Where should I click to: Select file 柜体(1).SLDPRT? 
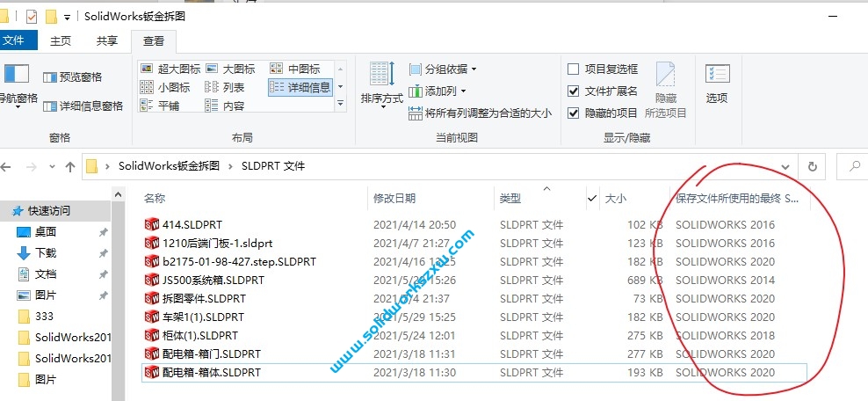tap(199, 335)
